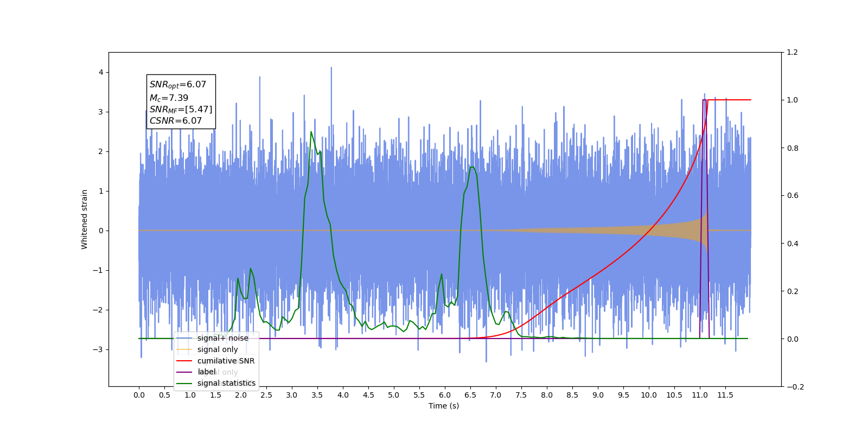Click the −3 tick on the left strain axis
Image resolution: width=868 pixels, height=434 pixels.
coord(98,349)
